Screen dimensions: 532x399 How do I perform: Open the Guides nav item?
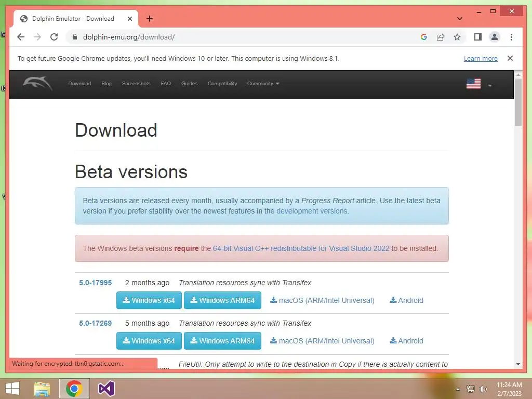click(x=189, y=84)
